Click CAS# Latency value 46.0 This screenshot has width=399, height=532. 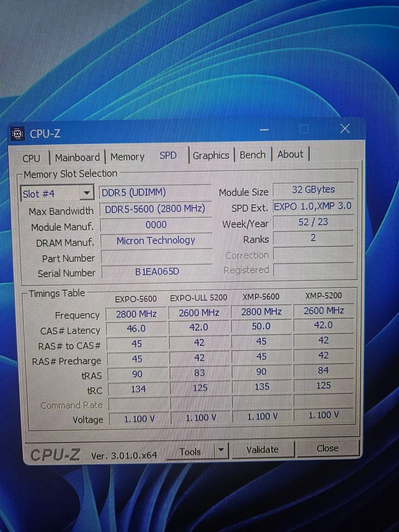click(x=136, y=329)
